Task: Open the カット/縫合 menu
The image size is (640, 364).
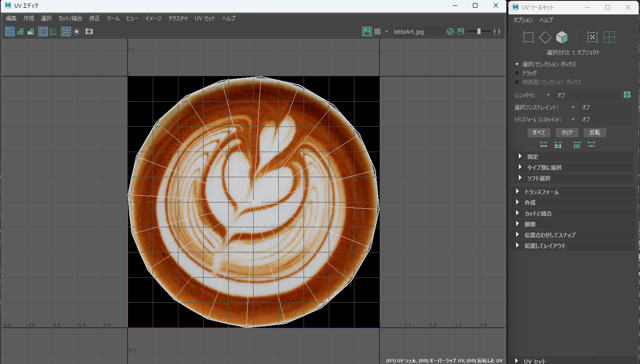Action: (70, 18)
